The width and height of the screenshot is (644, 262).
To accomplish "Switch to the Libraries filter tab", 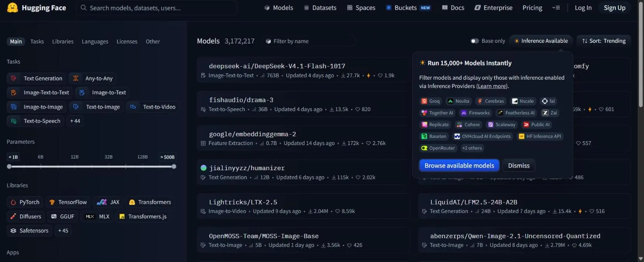I will 63,42.
